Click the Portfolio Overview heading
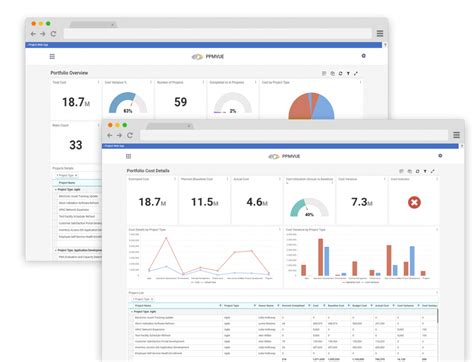This screenshot has width=474, height=362. coord(69,73)
